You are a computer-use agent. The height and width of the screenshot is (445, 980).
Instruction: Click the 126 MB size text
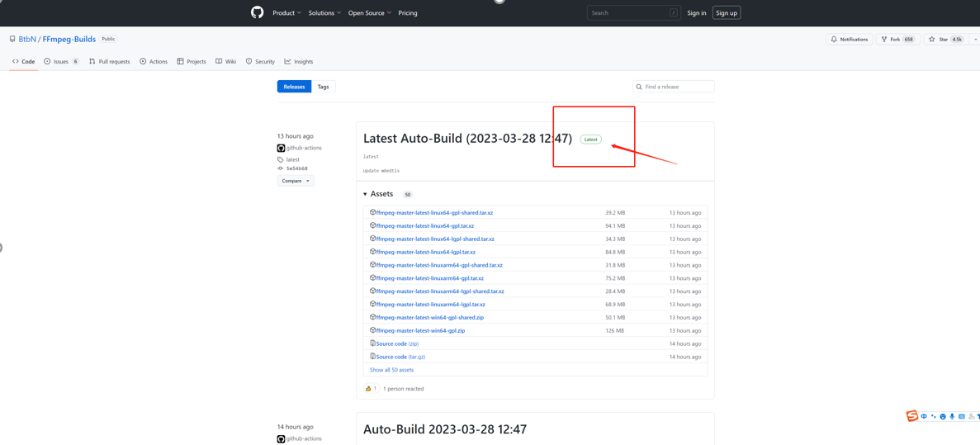pos(615,330)
